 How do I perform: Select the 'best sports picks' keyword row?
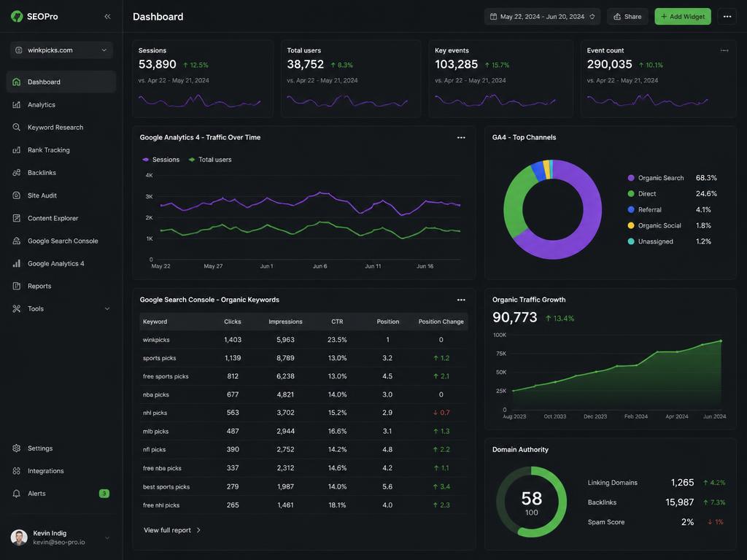click(x=303, y=486)
